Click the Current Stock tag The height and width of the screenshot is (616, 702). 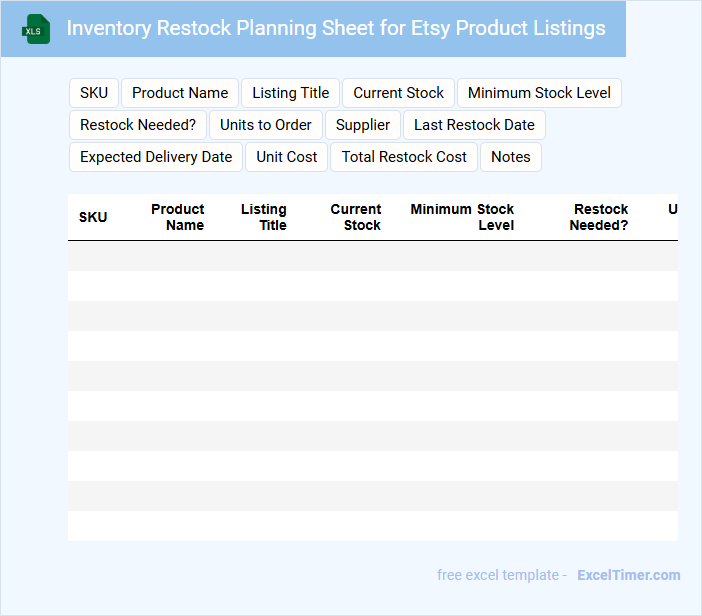[398, 93]
